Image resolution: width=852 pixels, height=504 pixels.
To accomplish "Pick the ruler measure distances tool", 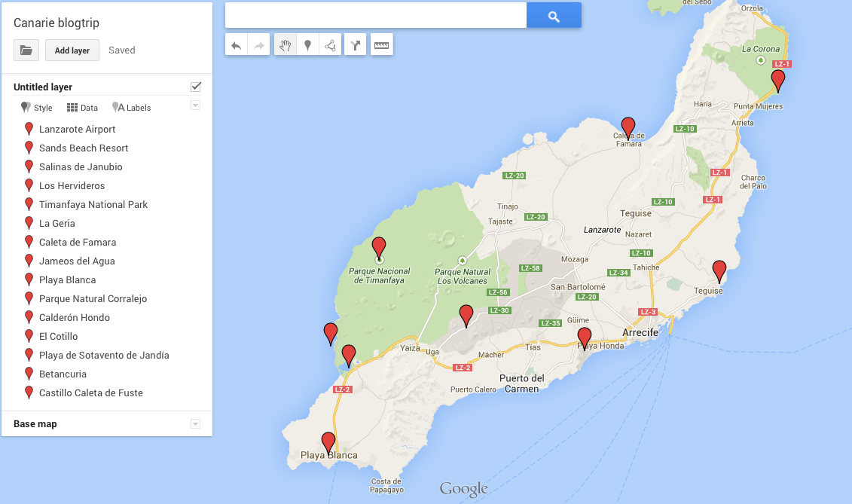I will [x=381, y=45].
